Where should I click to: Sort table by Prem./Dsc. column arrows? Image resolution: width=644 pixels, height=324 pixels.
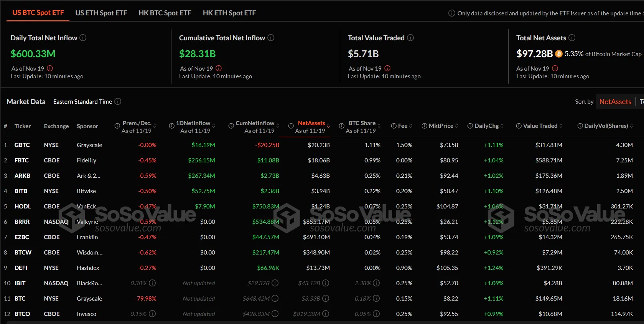click(x=155, y=126)
